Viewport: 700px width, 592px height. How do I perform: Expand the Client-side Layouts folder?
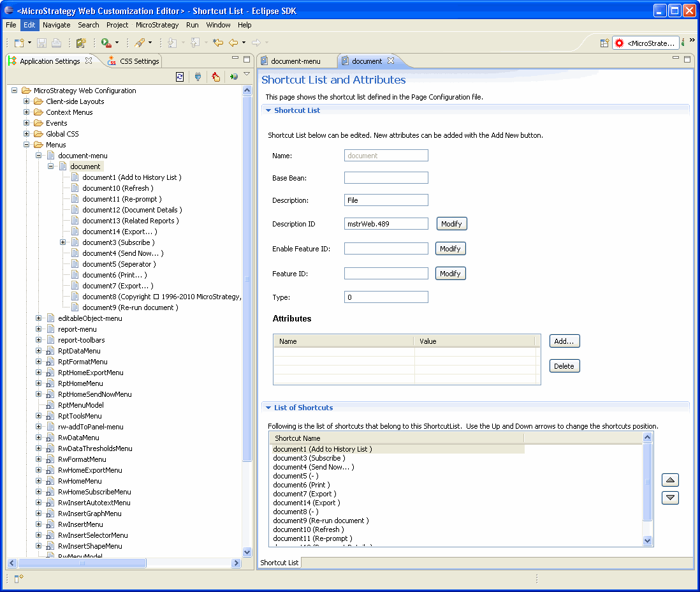click(26, 101)
